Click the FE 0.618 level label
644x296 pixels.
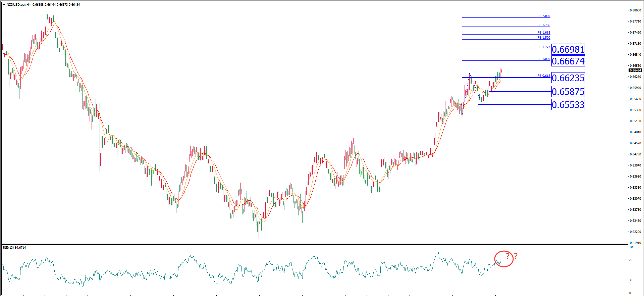pyautogui.click(x=543, y=76)
